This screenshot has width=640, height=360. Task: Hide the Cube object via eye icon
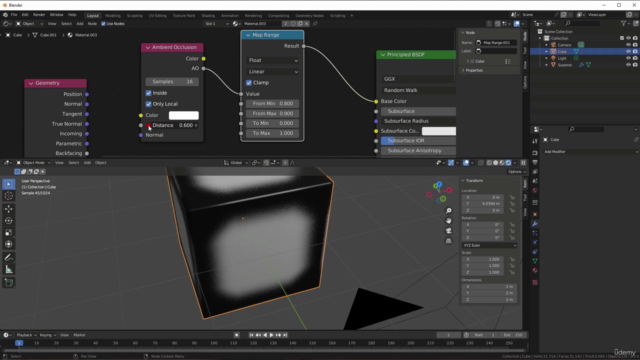tap(629, 51)
